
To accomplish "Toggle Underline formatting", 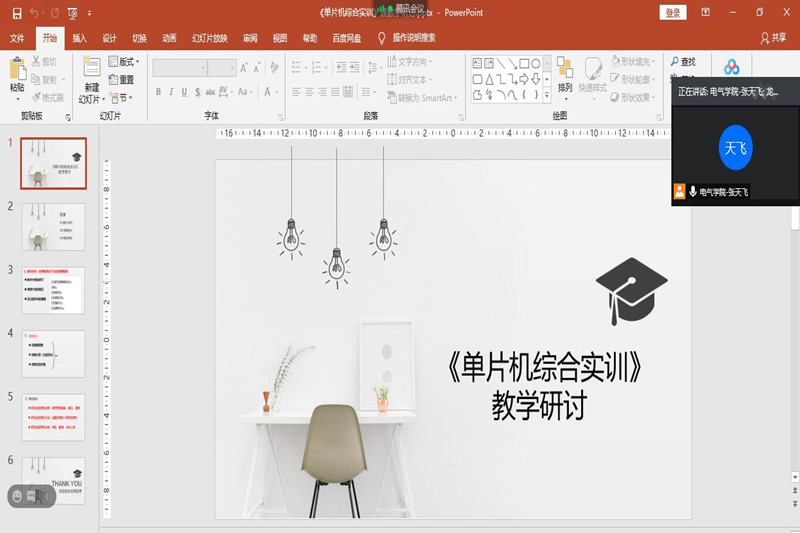I will click(x=185, y=93).
